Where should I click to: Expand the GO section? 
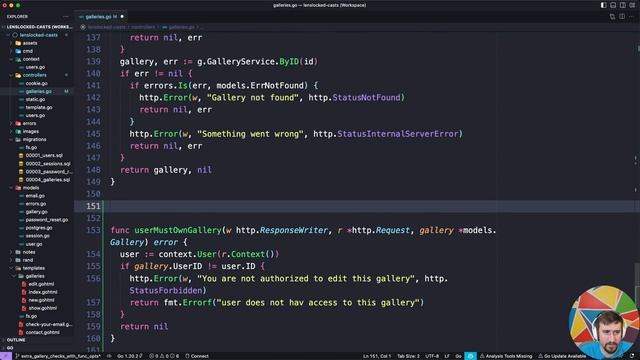click(x=10, y=348)
